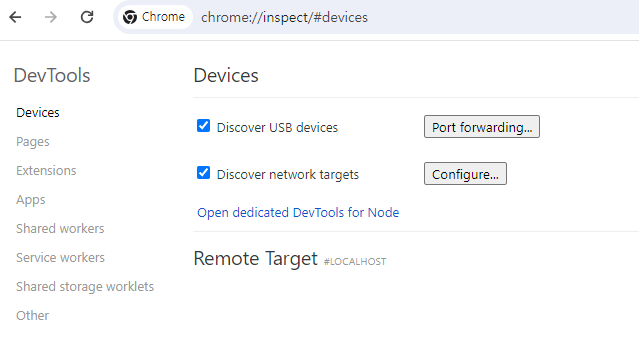Open the Extensions section in the sidebar
This screenshot has width=639, height=364.
click(46, 170)
